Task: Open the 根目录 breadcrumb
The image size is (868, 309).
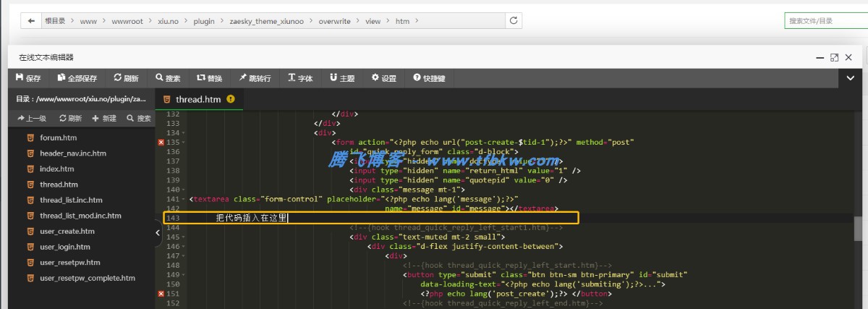Action: tap(55, 21)
